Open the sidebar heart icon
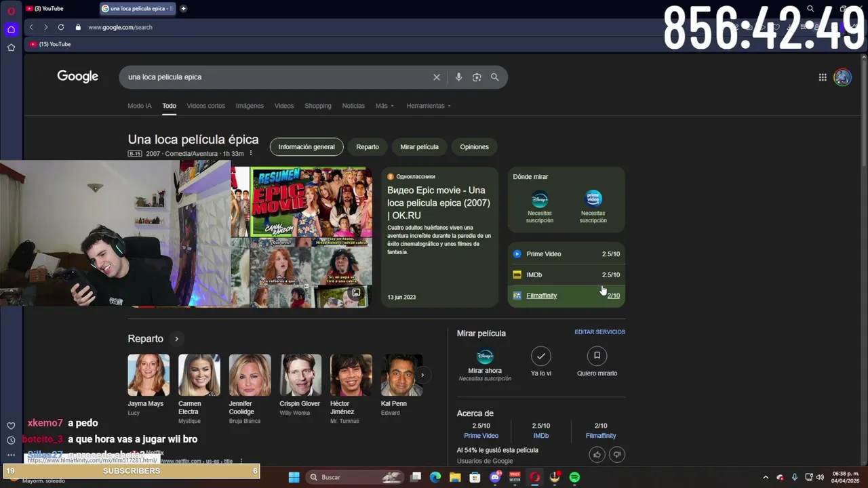Screen dimensions: 868x488 tap(11, 426)
